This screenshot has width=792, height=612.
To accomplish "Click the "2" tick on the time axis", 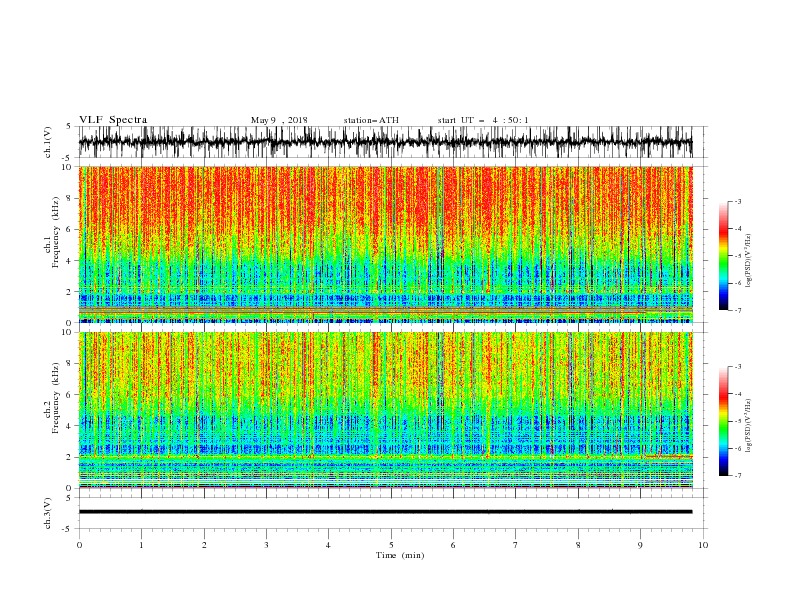I will click(x=204, y=545).
